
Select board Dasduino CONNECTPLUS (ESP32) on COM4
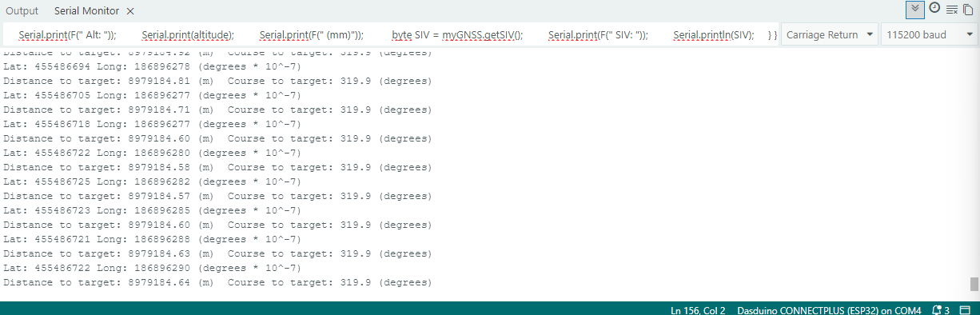(x=829, y=309)
